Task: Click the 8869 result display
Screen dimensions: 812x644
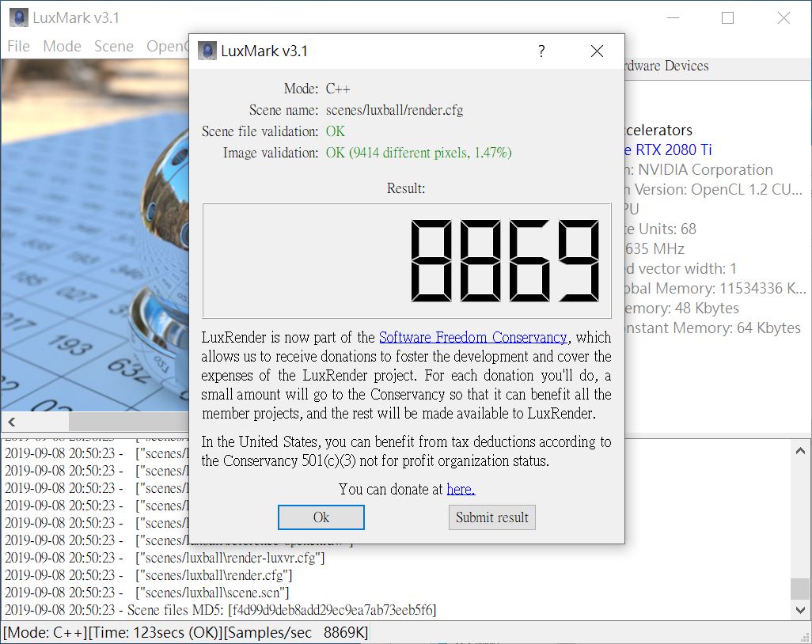Action: click(407, 261)
